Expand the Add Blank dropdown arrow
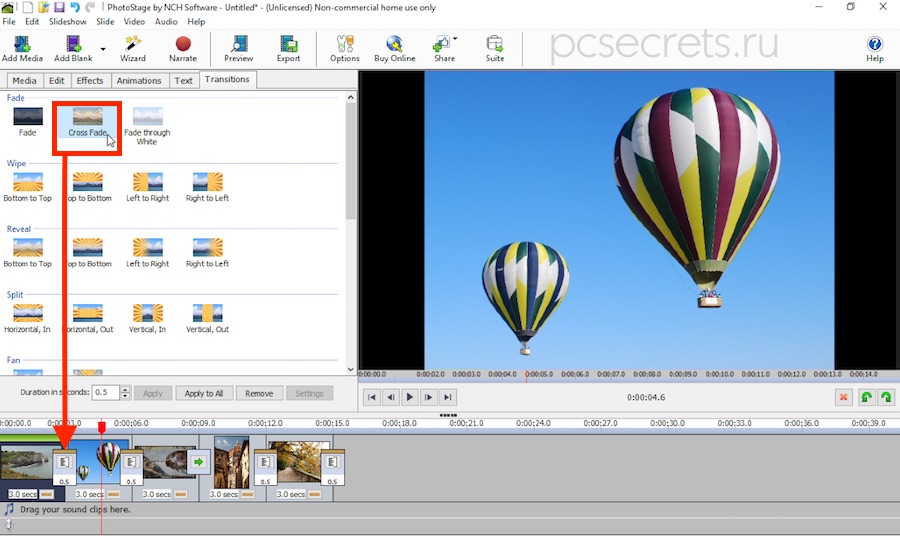The height and width of the screenshot is (536, 900). pyautogui.click(x=103, y=47)
